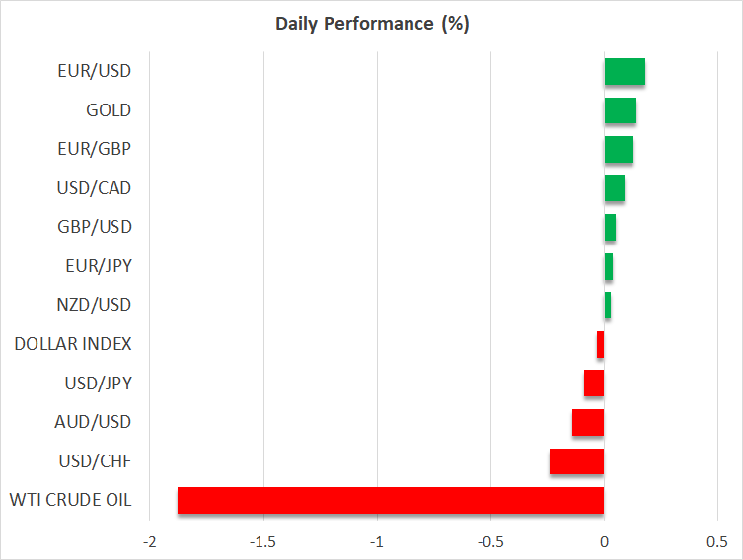This screenshot has height=560, width=743.
Task: Click the -1.5 axis tick label
Action: pyautogui.click(x=262, y=543)
